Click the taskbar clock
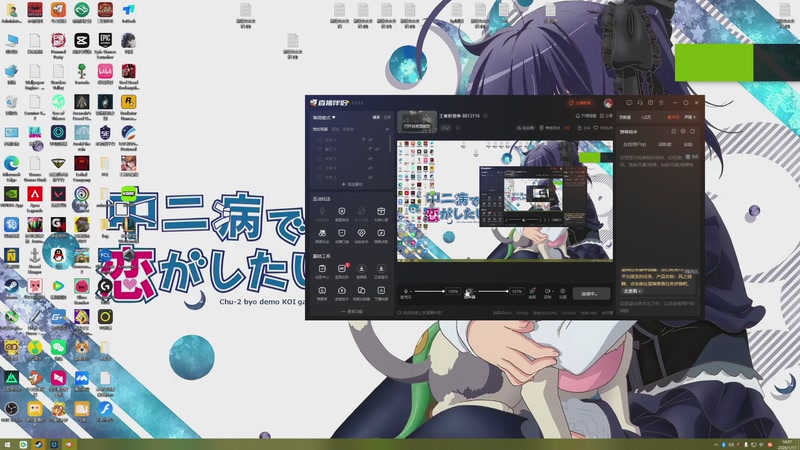The image size is (800, 450). click(787, 444)
